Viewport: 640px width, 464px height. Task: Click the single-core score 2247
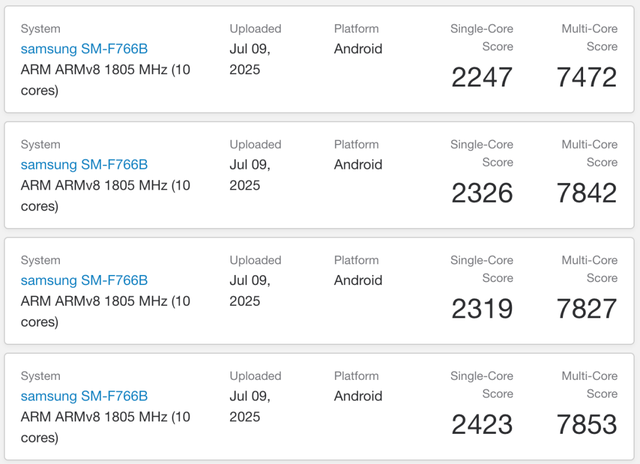[x=482, y=77]
